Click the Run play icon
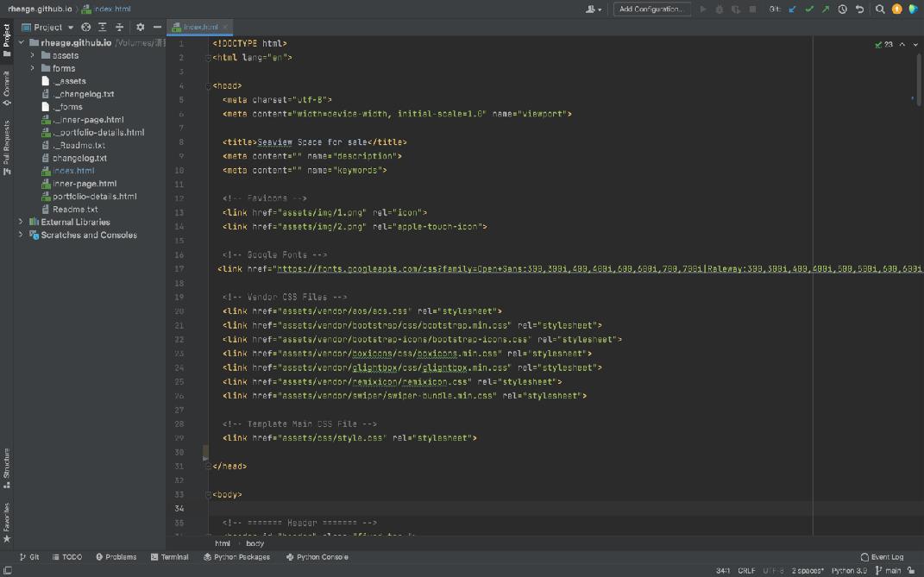The image size is (924, 577). coord(702,9)
